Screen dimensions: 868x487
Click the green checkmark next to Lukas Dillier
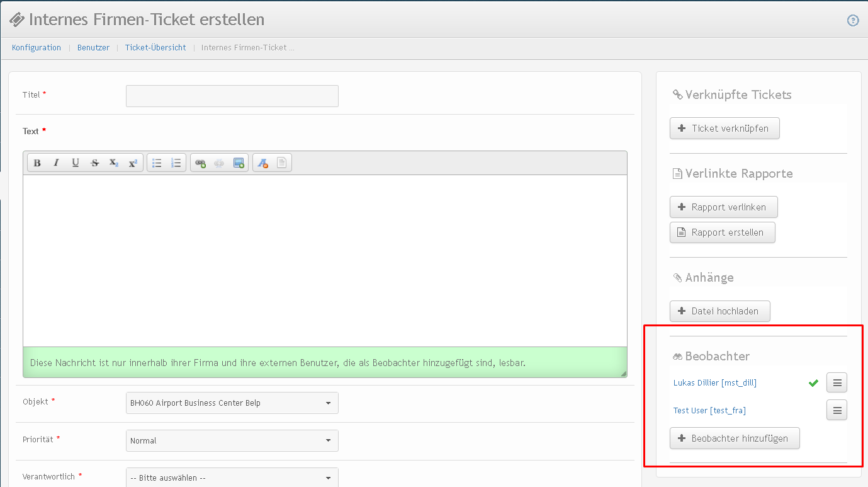click(x=813, y=382)
